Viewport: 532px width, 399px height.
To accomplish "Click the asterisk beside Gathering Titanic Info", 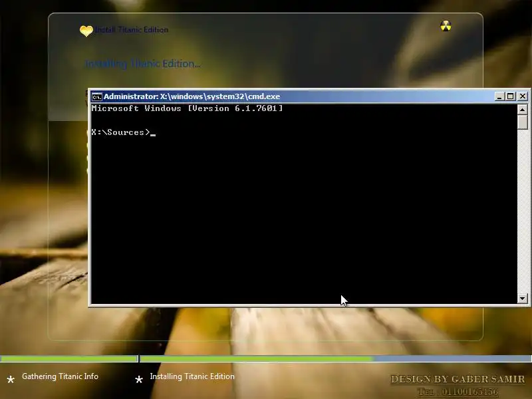I will coord(11,379).
